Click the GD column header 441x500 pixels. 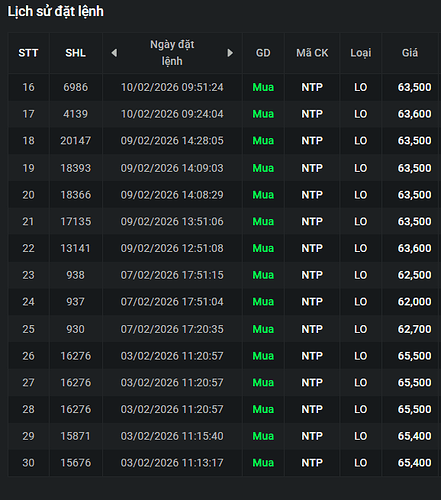(x=263, y=53)
